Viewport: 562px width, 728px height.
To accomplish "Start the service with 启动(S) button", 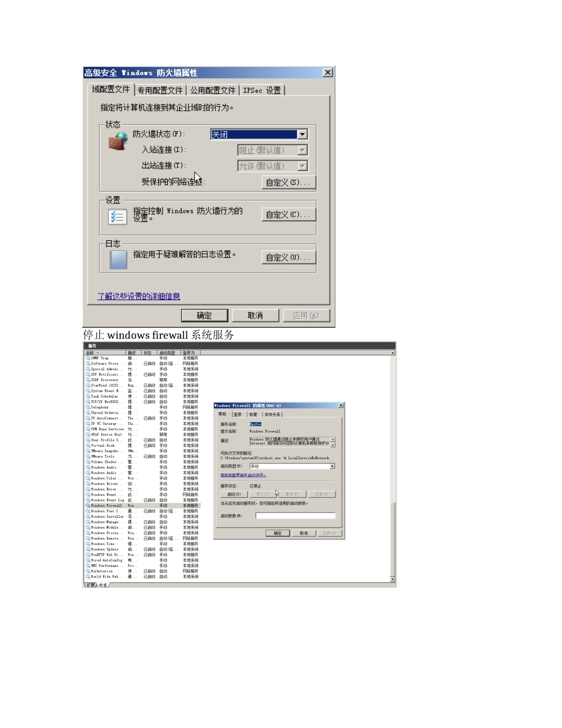I will (x=234, y=494).
